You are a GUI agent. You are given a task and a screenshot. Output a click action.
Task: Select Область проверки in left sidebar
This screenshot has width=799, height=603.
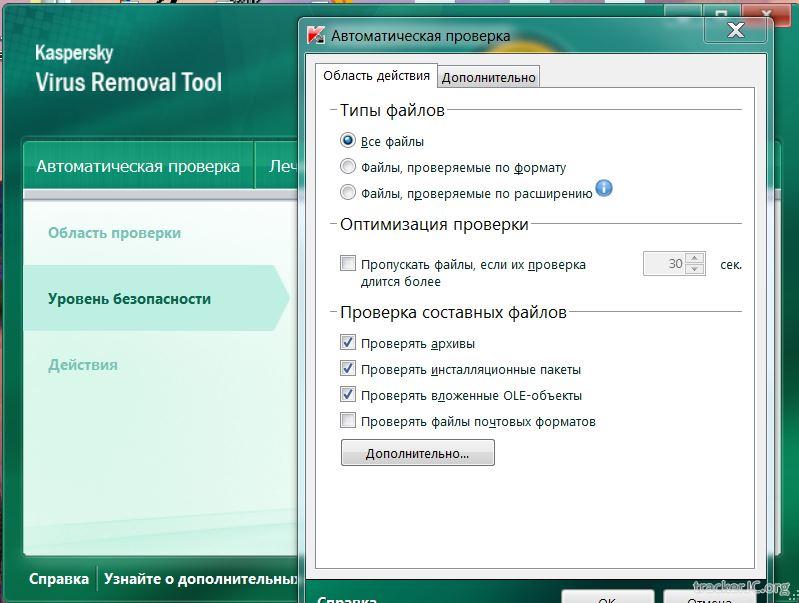click(114, 233)
